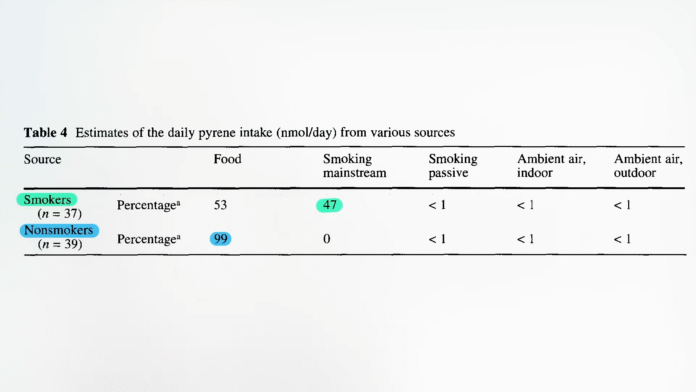Click Percentage label in Nonsmokers row
The width and height of the screenshot is (696, 392).
(x=148, y=239)
